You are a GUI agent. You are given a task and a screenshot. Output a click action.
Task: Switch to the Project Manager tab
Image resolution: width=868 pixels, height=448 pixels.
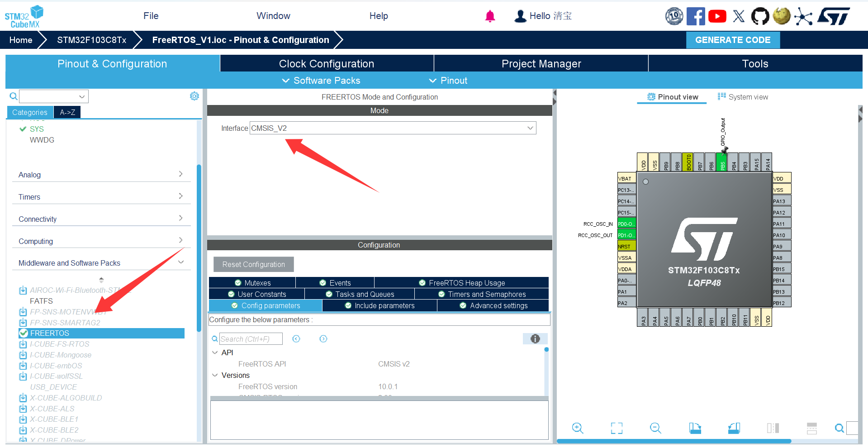pos(541,64)
